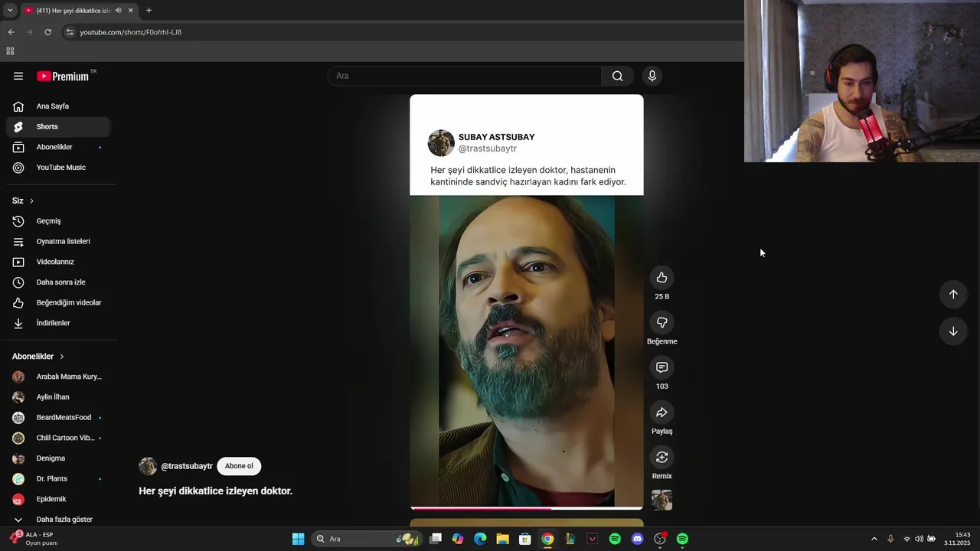Open Oynatma listeleri

pos(57,241)
